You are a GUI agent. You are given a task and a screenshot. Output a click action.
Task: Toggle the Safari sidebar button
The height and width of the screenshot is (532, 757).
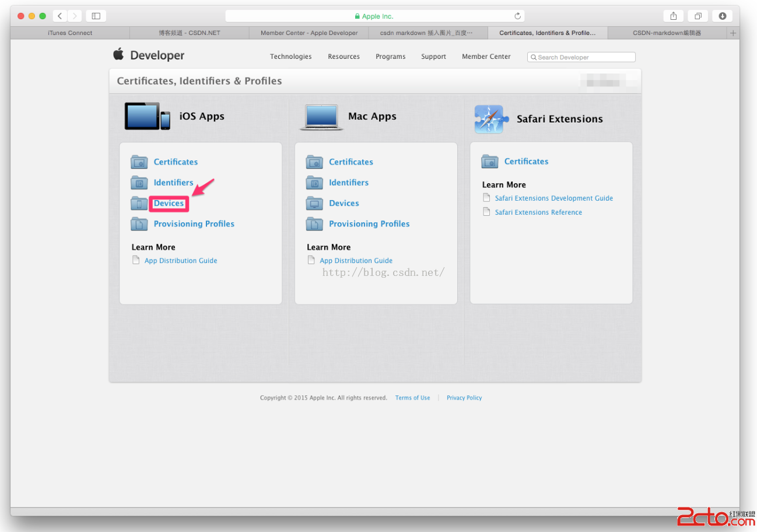(x=96, y=16)
